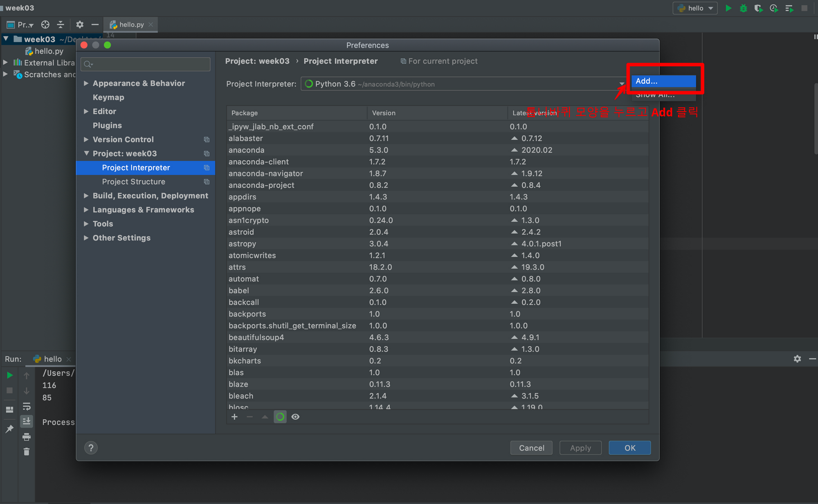This screenshot has width=818, height=504.
Task: Click the Run panel settings gear
Action: 797,359
